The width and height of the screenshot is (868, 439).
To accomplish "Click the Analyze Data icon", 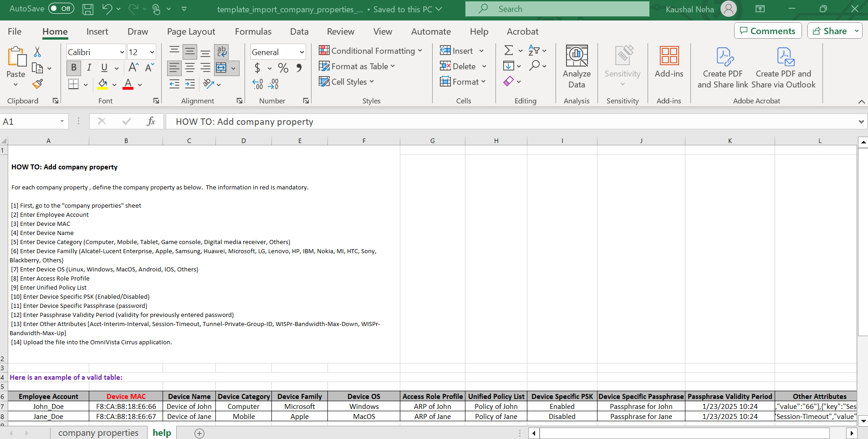I will pos(577,67).
